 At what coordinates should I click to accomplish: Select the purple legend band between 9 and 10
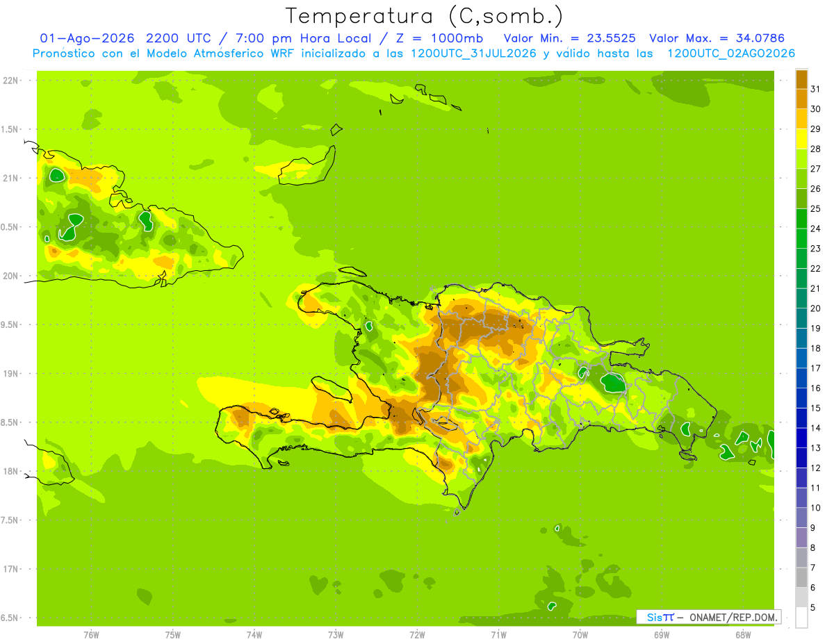coord(801,518)
